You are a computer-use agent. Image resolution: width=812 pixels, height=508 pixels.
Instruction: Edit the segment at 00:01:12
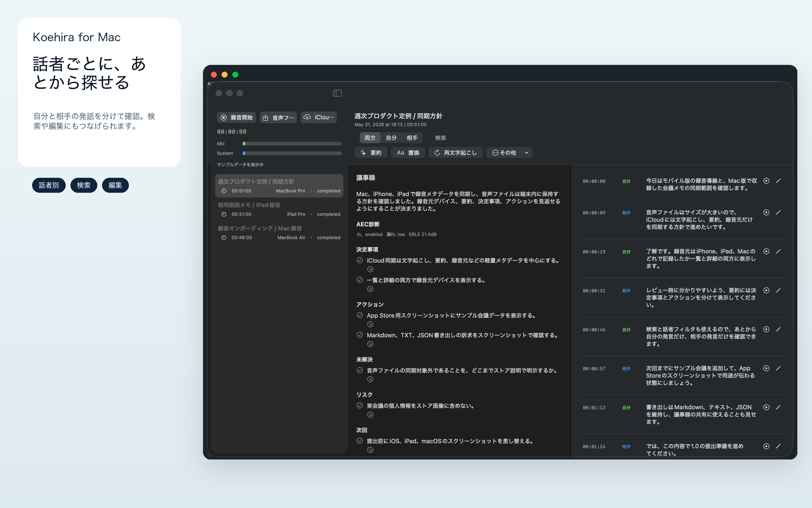(x=778, y=407)
